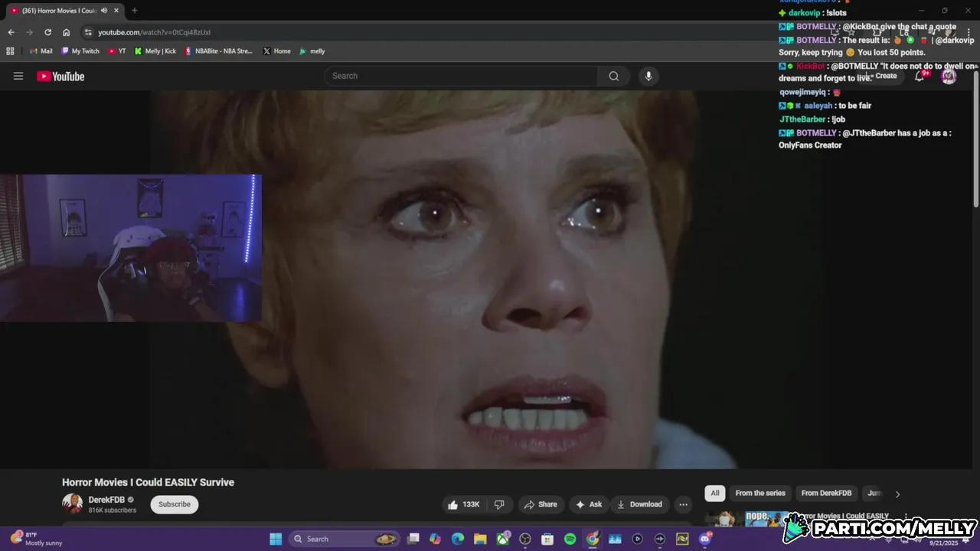
Task: Start voice search with the microphone
Action: 648,76
